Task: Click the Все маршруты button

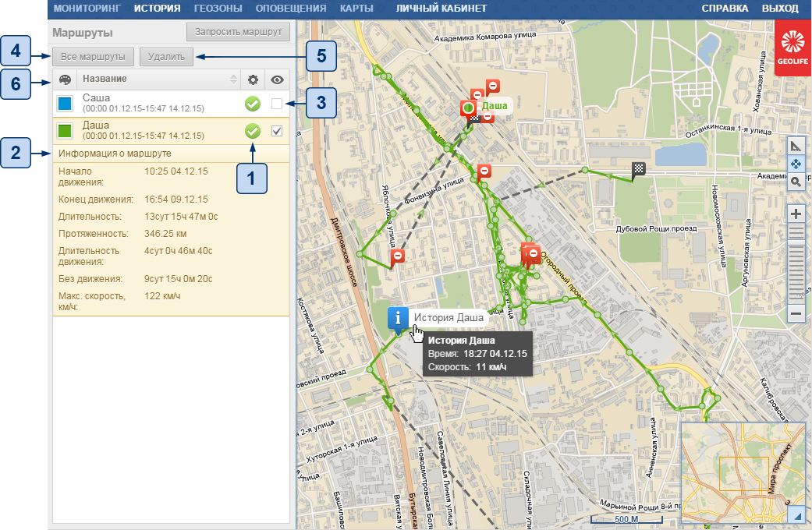Action: point(94,56)
